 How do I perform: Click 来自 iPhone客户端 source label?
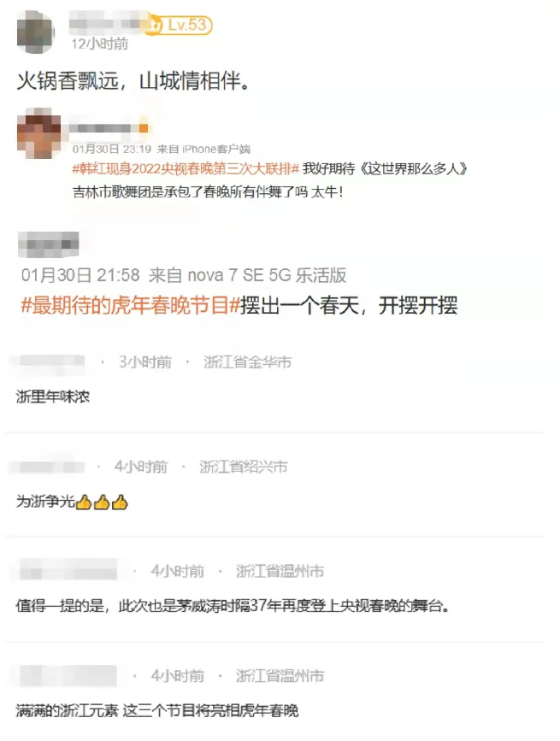tap(203, 150)
